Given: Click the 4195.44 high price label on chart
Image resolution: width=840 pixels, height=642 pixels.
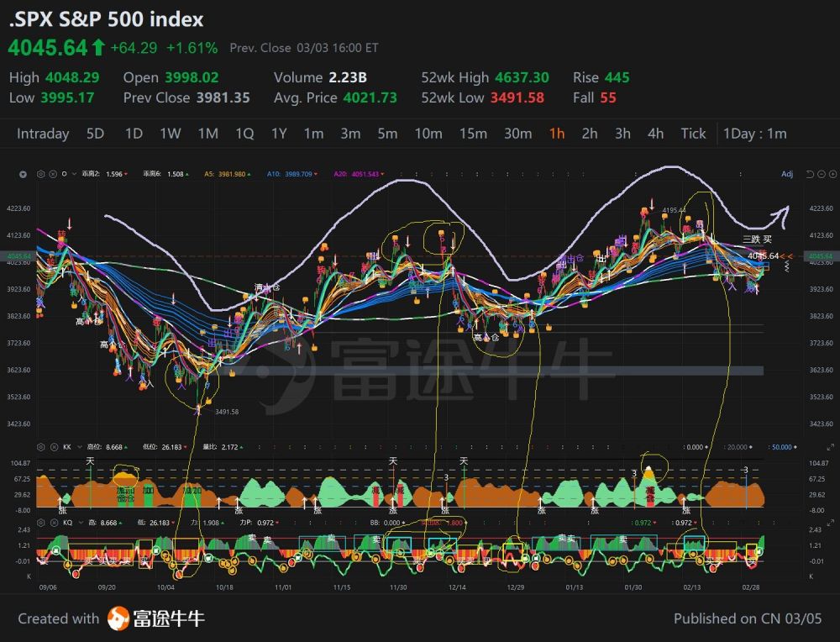Looking at the screenshot, I should click(674, 211).
